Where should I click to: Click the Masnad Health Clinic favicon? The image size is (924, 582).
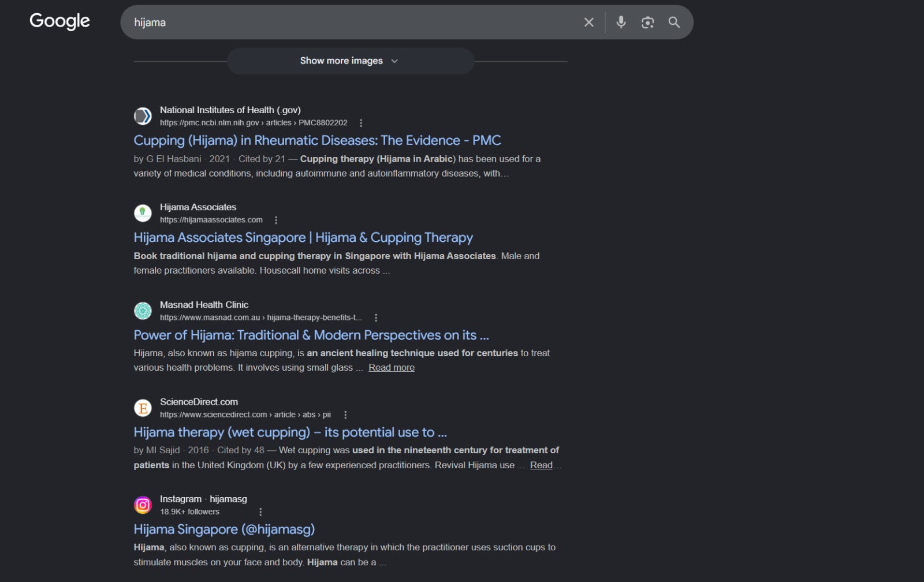coord(143,311)
